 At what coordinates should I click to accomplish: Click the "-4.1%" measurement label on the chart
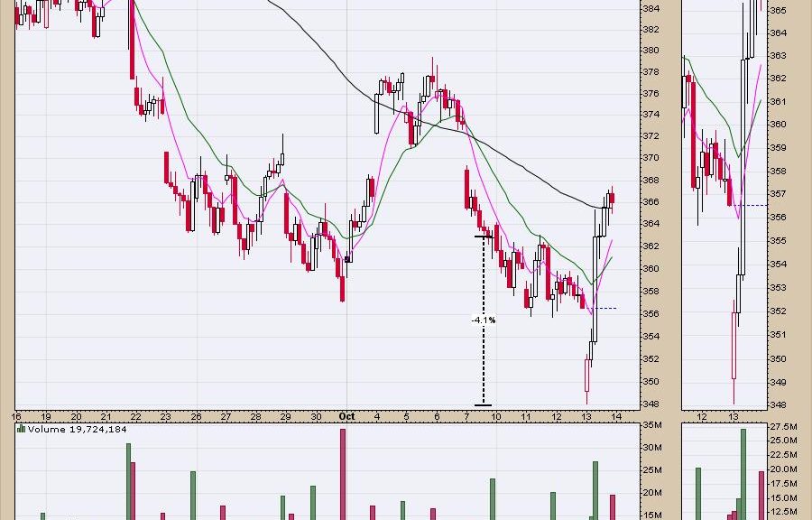pos(484,320)
